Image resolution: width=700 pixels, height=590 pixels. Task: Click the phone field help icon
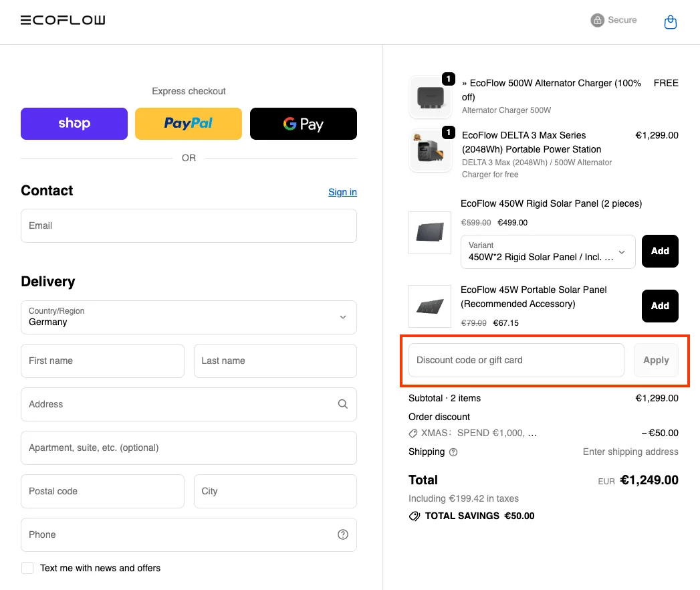[x=343, y=534]
